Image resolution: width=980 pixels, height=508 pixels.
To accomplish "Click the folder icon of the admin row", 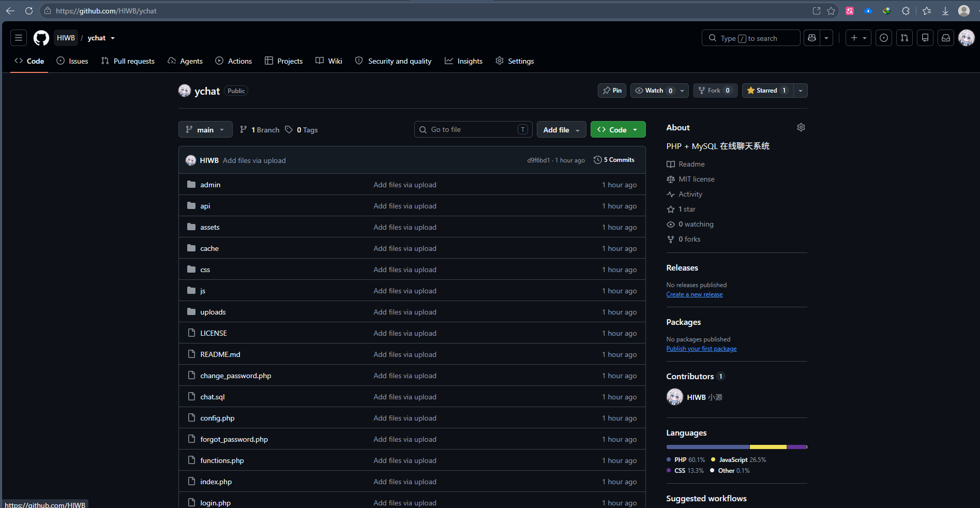I will (x=191, y=184).
